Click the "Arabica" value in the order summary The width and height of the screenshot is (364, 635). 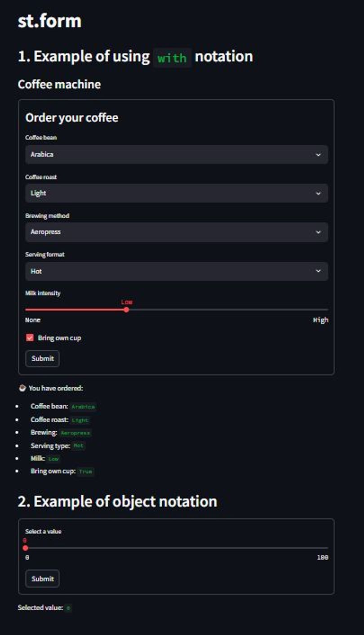pyautogui.click(x=83, y=407)
